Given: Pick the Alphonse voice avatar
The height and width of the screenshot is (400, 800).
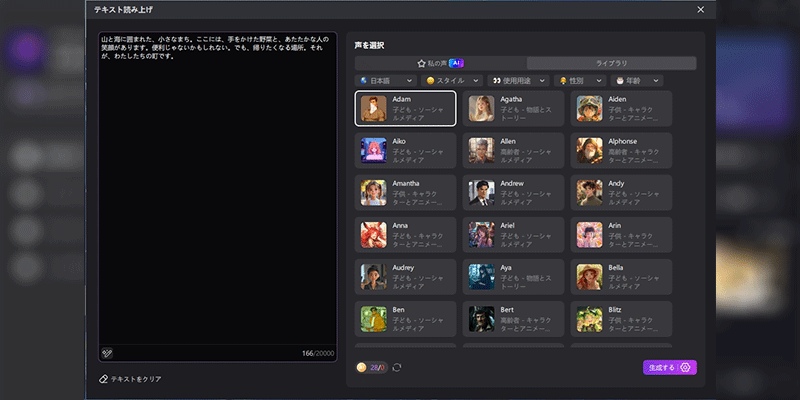Looking at the screenshot, I should tap(589, 151).
